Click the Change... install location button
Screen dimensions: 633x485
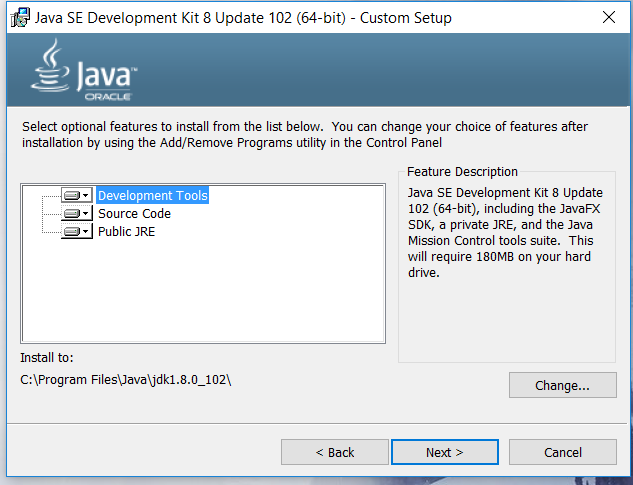[563, 385]
